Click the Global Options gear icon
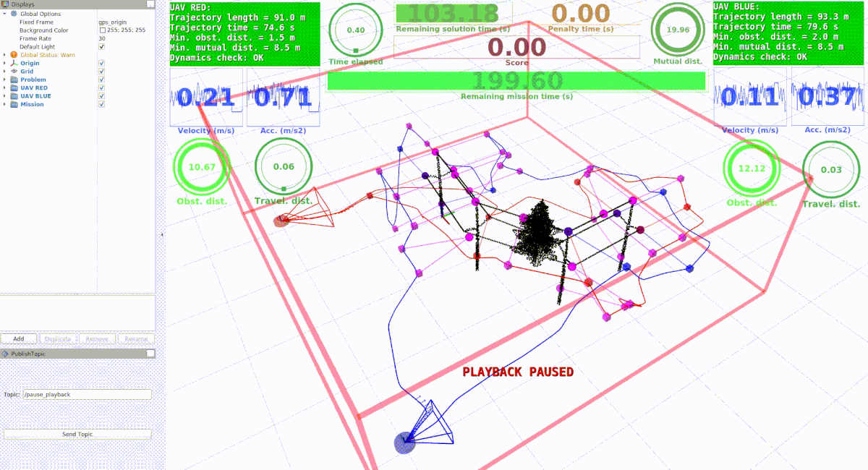This screenshot has height=470, width=868. coord(14,14)
